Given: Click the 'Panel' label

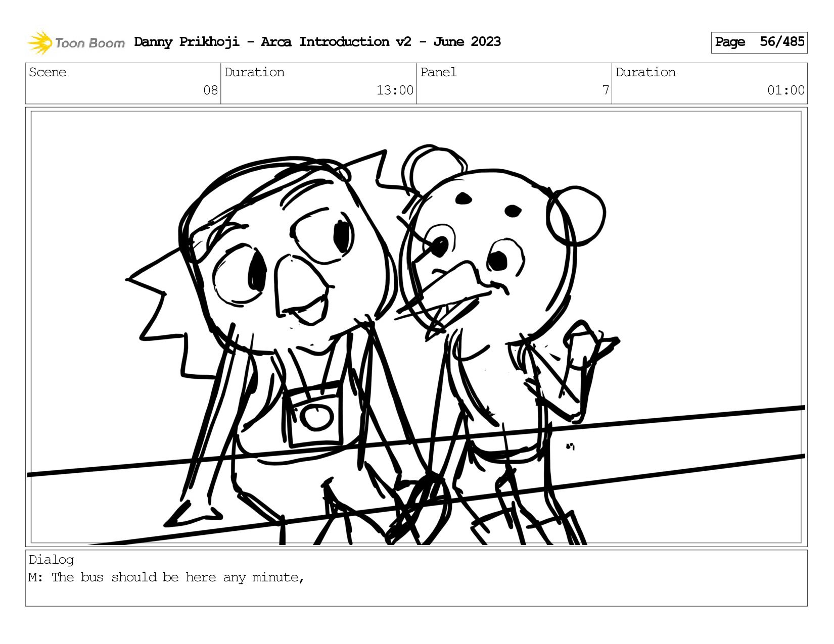Looking at the screenshot, I should point(438,72).
